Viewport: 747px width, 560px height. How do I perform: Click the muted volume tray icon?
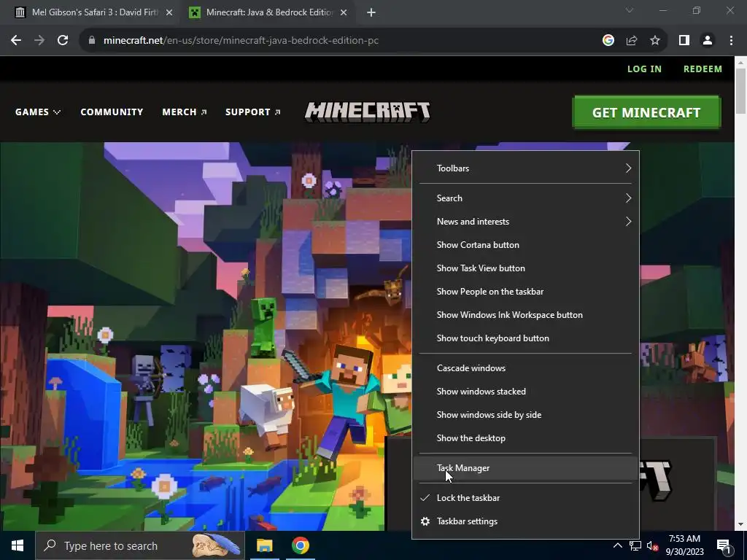(x=652, y=545)
